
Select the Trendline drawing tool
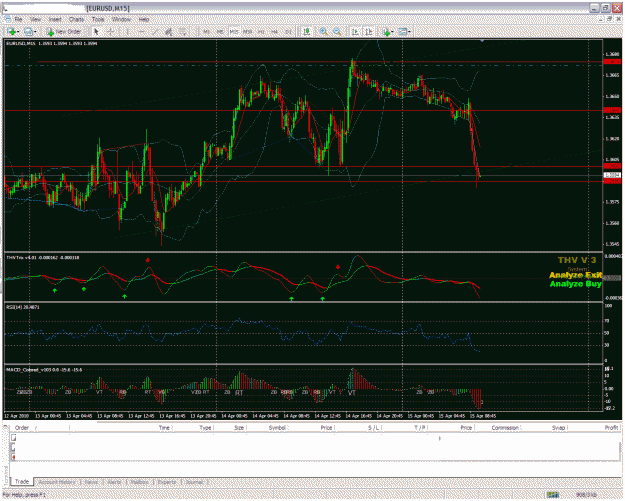click(155, 31)
